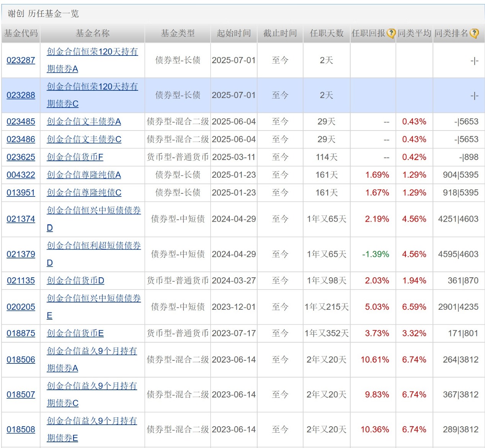
Task: Open fund code link 018506
Action: pos(21,360)
